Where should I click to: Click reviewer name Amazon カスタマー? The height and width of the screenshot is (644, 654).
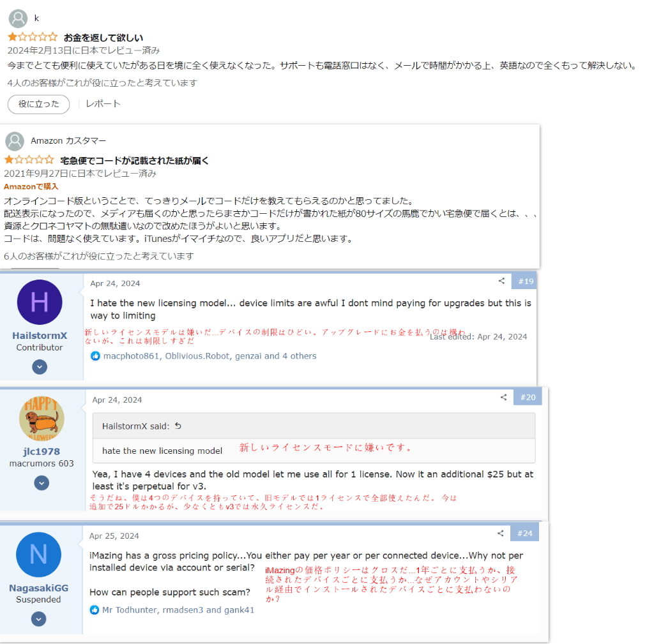(x=68, y=141)
